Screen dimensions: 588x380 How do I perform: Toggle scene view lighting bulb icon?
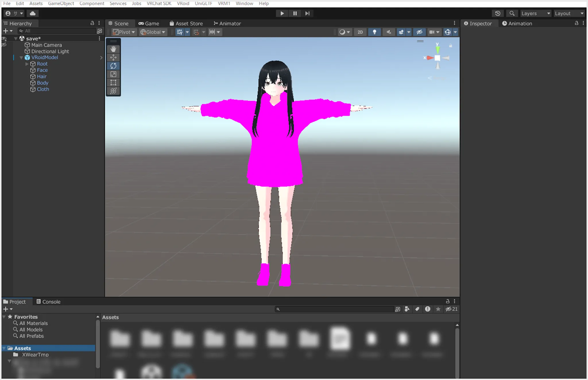pos(374,32)
